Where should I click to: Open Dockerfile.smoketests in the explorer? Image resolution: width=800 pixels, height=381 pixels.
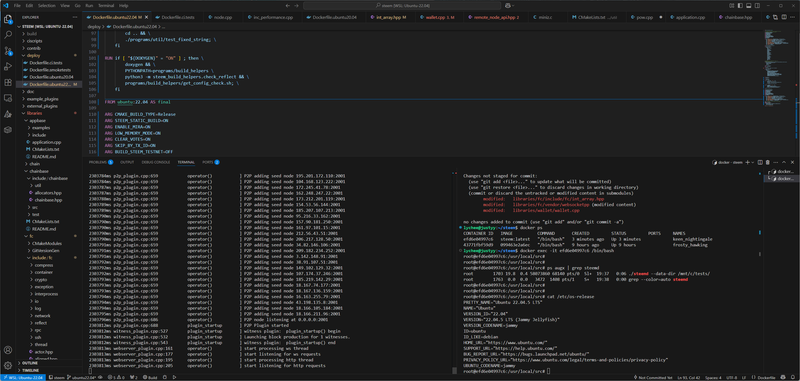(x=50, y=69)
